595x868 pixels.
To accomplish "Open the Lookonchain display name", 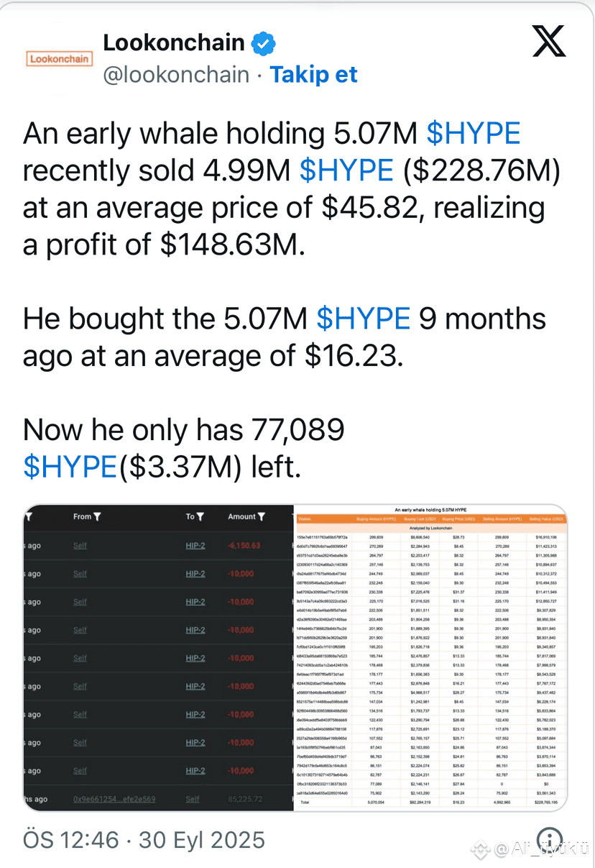I will pos(174,42).
